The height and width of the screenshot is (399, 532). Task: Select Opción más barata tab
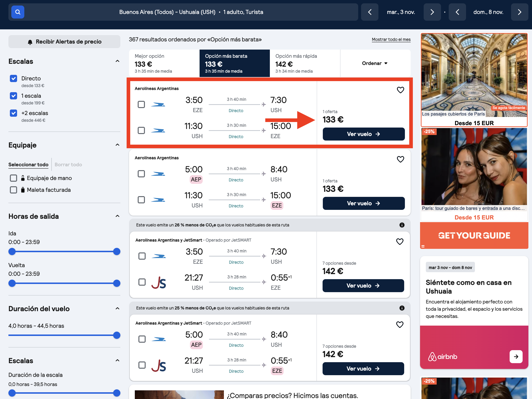point(235,63)
